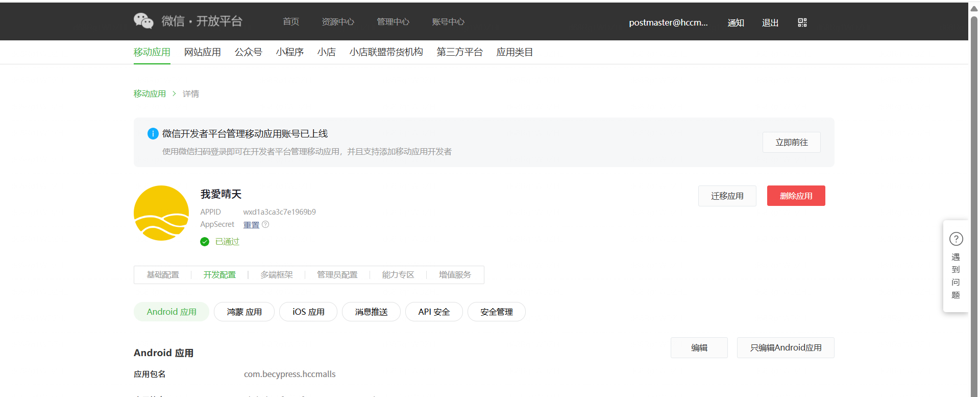Select the API 安全 pill
The image size is (980, 397).
click(434, 312)
